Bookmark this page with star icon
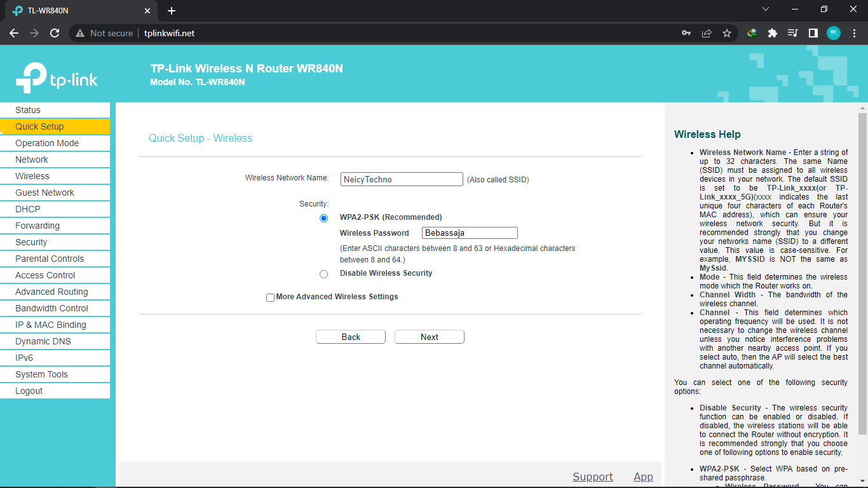Image resolution: width=868 pixels, height=488 pixels. 727,33
